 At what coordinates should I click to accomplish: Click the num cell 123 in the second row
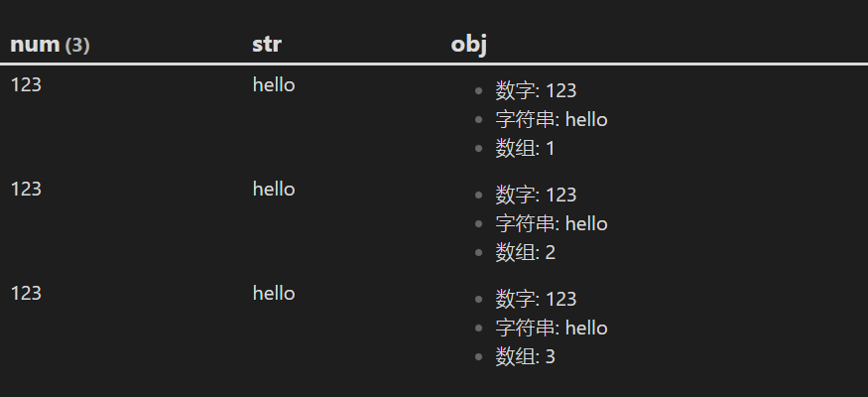26,189
